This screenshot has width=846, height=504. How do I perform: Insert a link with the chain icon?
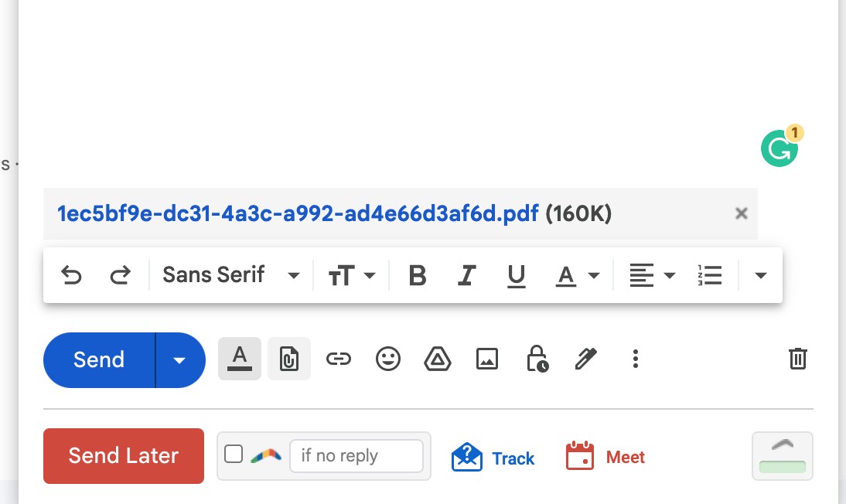(339, 359)
